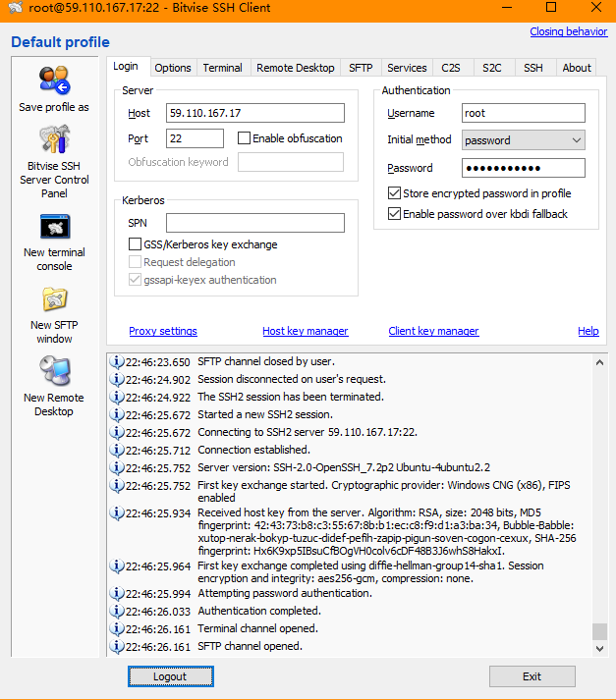
Task: Click the Password input field
Action: tap(523, 168)
